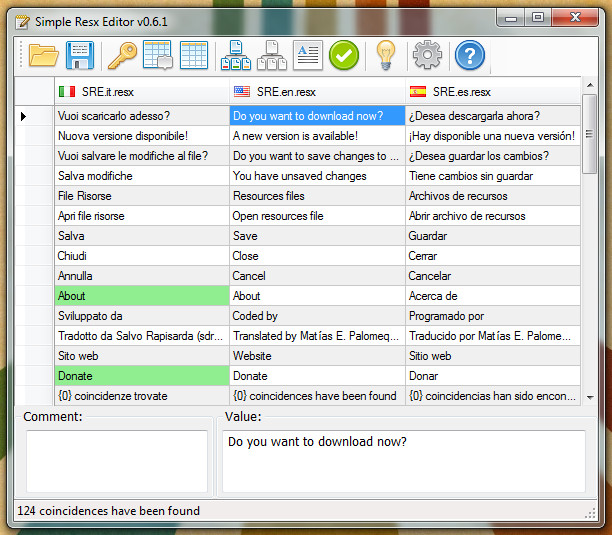The width and height of the screenshot is (612, 535).
Task: Click the golden key toolbar icon
Action: [x=122, y=56]
